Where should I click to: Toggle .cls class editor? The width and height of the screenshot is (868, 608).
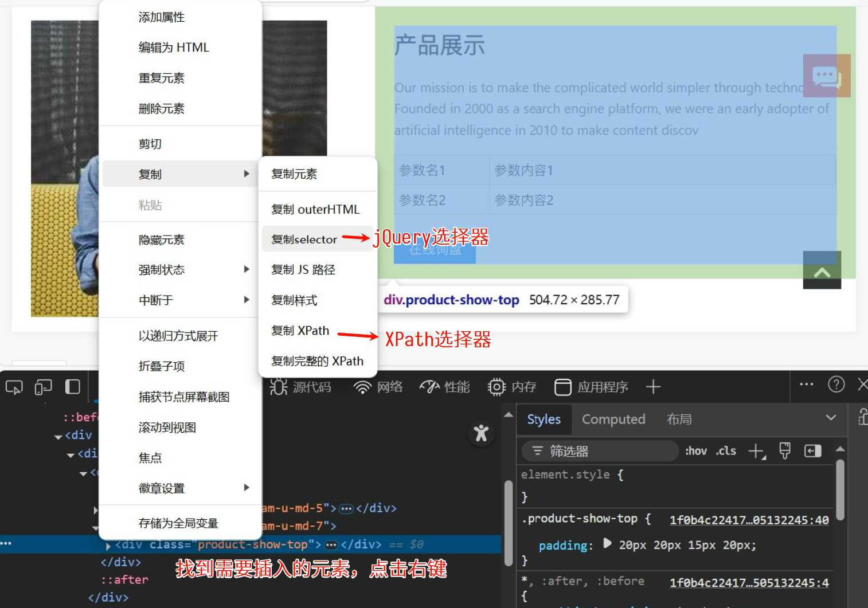[x=726, y=451]
